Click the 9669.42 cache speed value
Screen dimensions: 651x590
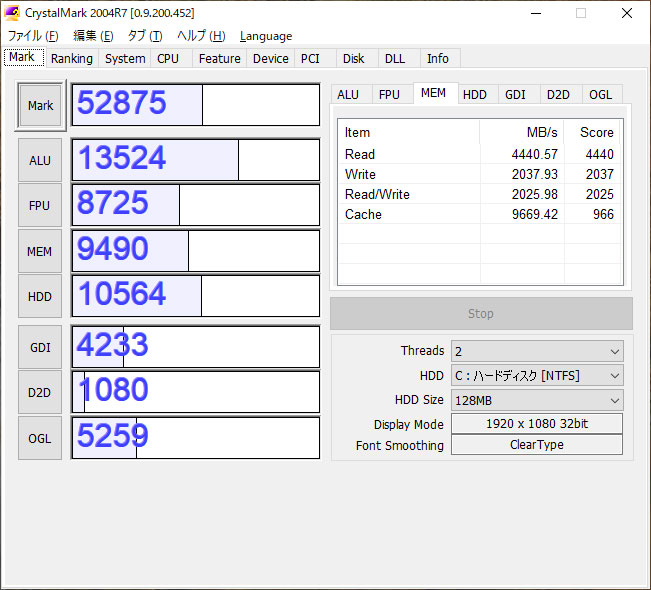[535, 214]
